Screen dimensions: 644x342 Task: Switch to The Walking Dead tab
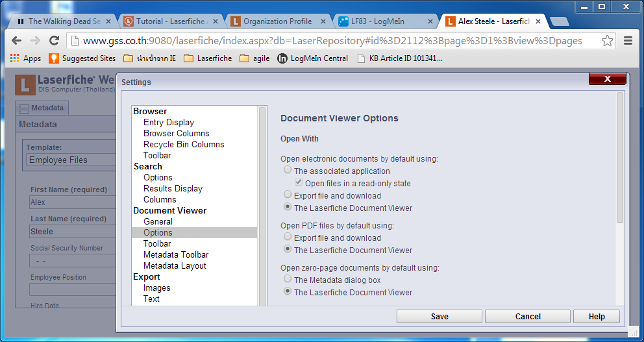point(62,21)
